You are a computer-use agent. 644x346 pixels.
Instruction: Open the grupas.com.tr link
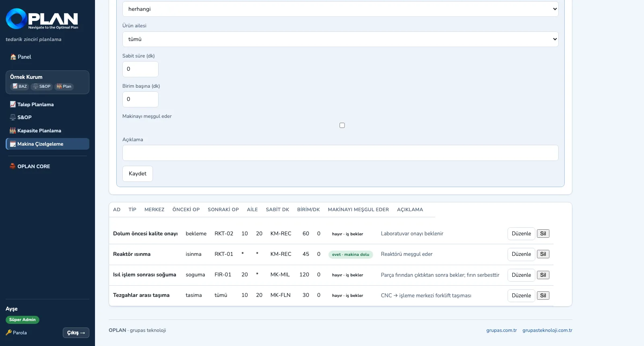click(502, 330)
